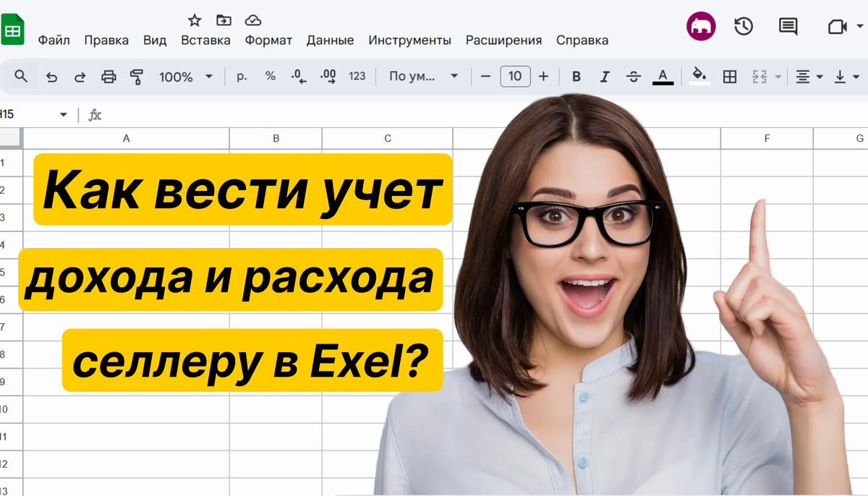Open the Данные menu
Screen dimensions: 868x496
coord(331,40)
